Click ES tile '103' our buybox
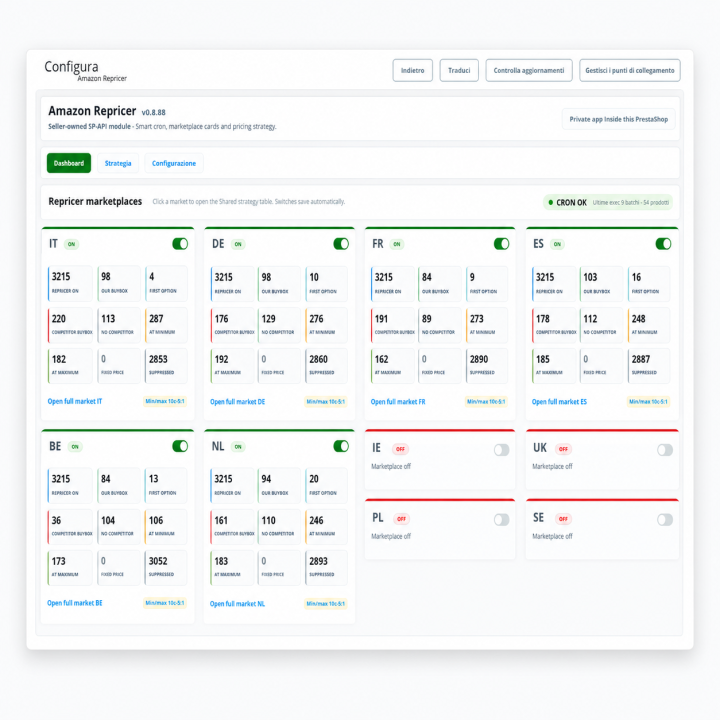Screen dimensions: 720x720 [602, 284]
